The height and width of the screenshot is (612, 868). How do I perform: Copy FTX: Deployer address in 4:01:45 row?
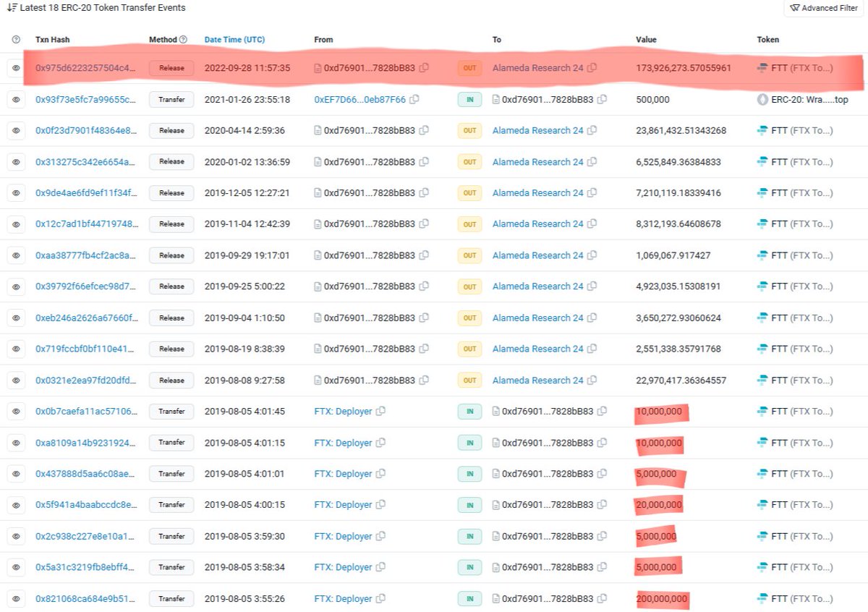click(x=380, y=412)
